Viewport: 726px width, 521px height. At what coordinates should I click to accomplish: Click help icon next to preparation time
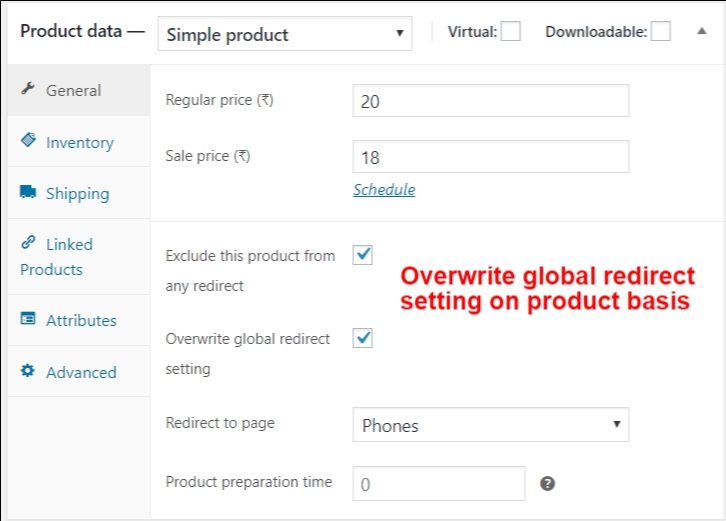coord(547,484)
